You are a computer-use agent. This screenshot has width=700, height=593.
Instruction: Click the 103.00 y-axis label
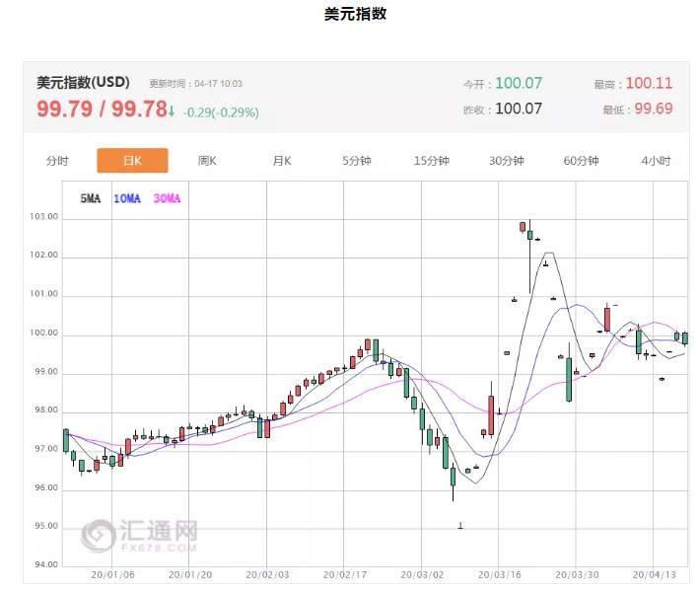click(43, 217)
